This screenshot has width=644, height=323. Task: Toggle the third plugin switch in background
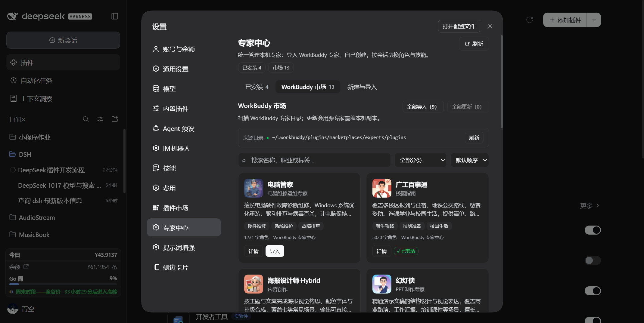click(x=593, y=291)
